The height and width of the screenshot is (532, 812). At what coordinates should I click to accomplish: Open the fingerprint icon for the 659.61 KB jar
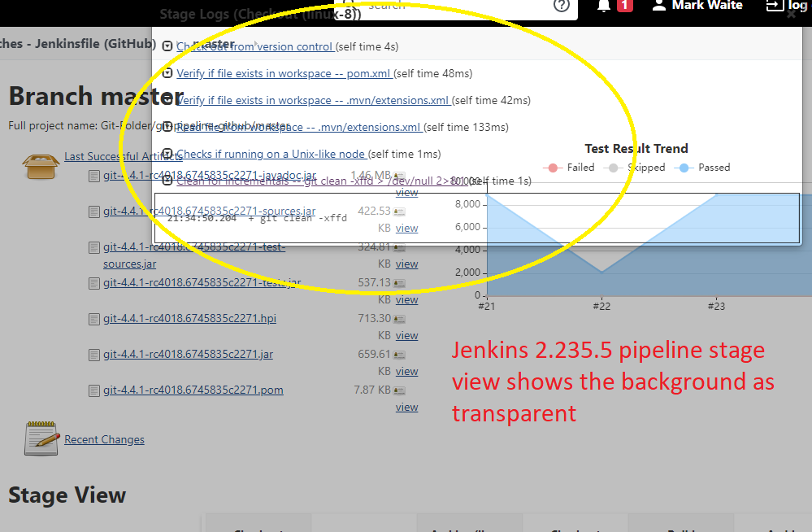pos(399,355)
